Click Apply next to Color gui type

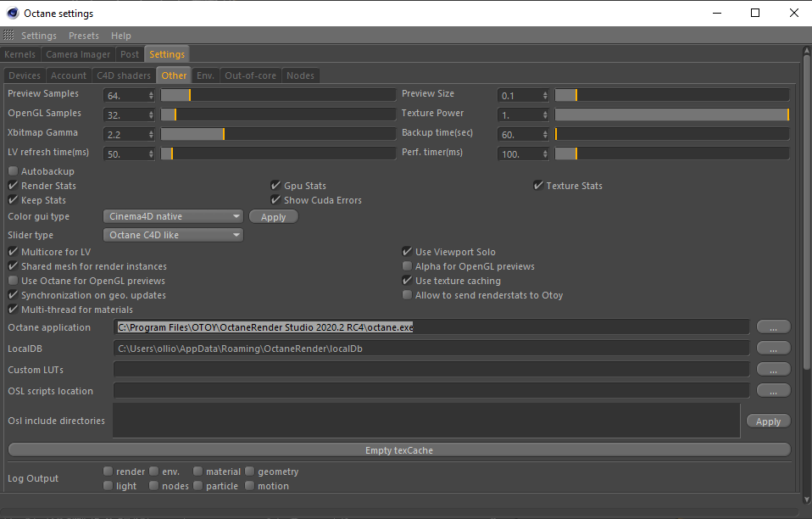(x=274, y=217)
